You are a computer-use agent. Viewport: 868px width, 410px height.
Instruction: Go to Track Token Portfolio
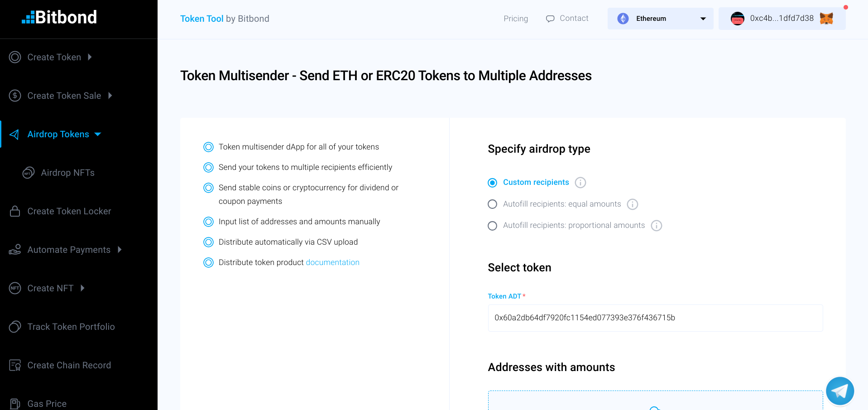(x=62, y=327)
